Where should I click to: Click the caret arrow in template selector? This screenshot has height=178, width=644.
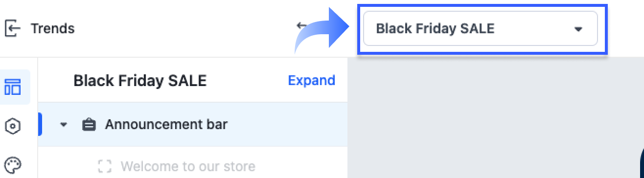(x=578, y=29)
